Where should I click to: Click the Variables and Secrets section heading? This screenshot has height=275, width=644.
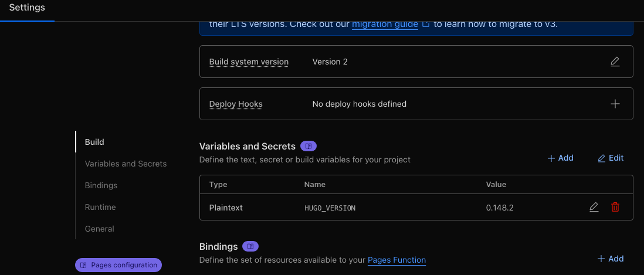(x=248, y=147)
